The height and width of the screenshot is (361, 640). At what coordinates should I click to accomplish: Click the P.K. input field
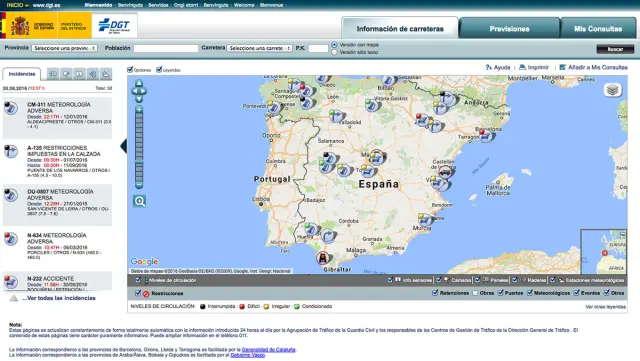tap(318, 48)
